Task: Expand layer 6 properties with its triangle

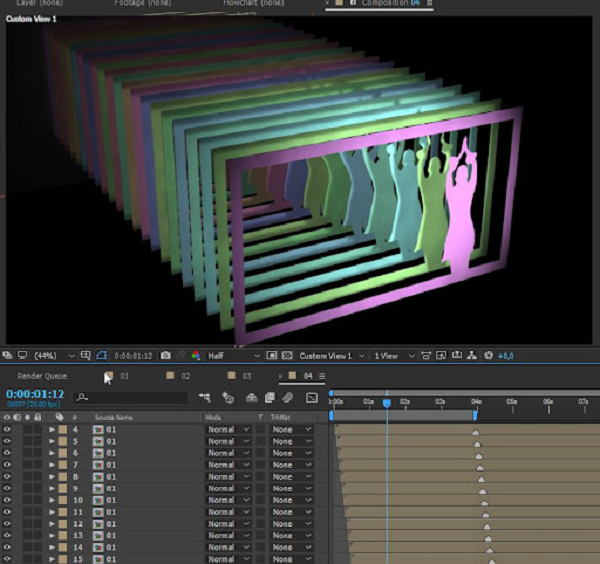Action: point(52,453)
